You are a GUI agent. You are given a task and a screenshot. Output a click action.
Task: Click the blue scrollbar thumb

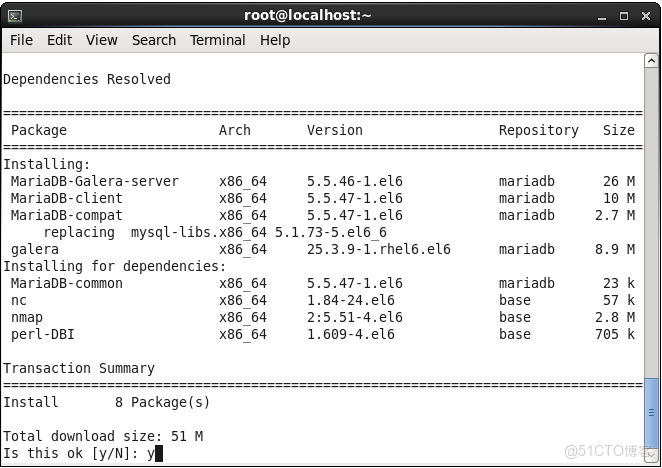click(x=651, y=412)
